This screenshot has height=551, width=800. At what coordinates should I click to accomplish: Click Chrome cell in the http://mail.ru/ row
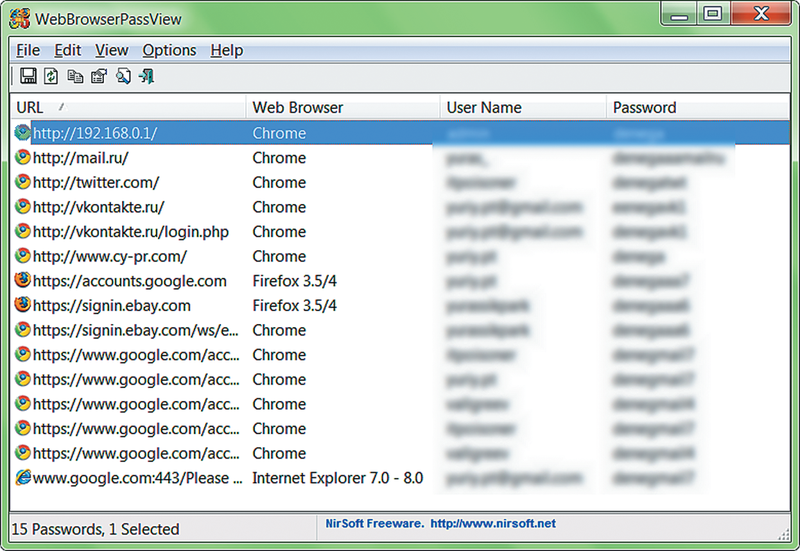[279, 158]
